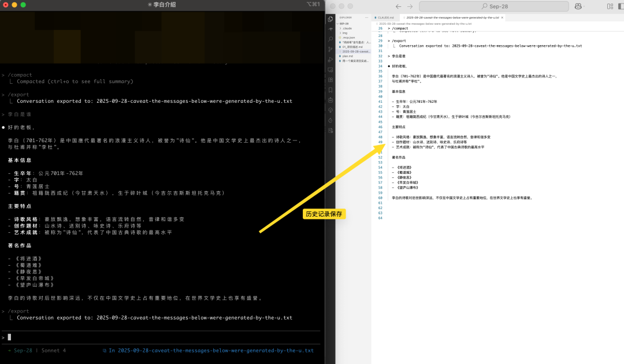Click the '基本信息' line in the editor
Viewport: 624px width, 364px height.
[x=398, y=91]
